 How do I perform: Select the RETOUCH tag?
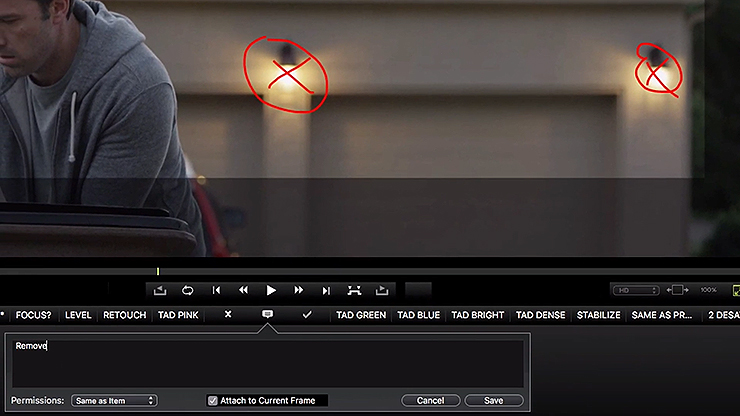pyautogui.click(x=125, y=315)
